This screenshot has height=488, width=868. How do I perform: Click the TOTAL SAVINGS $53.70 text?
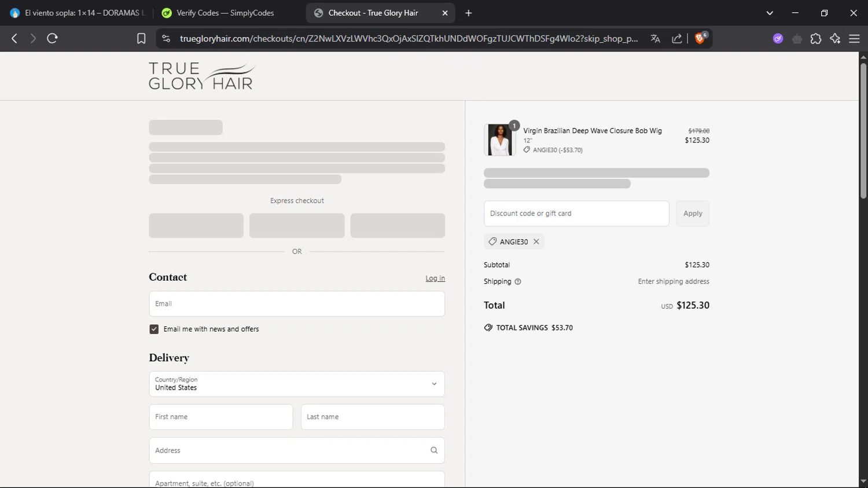[535, 328]
